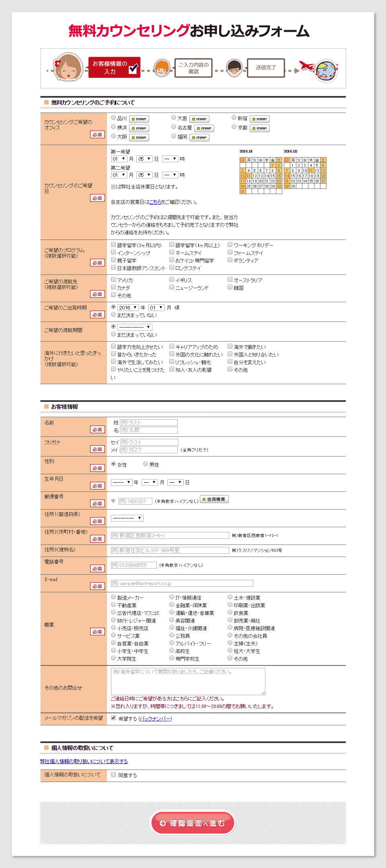
Task: Open departure month dropdown
Action: [x=156, y=307]
